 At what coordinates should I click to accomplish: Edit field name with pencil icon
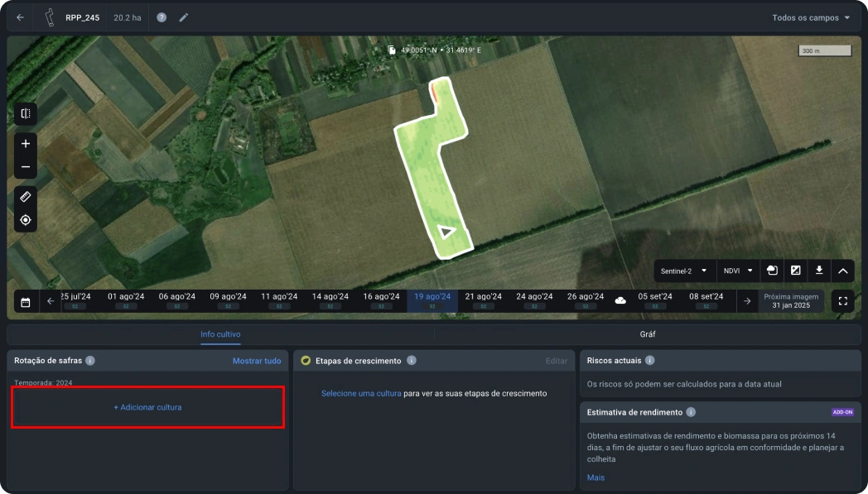(184, 17)
